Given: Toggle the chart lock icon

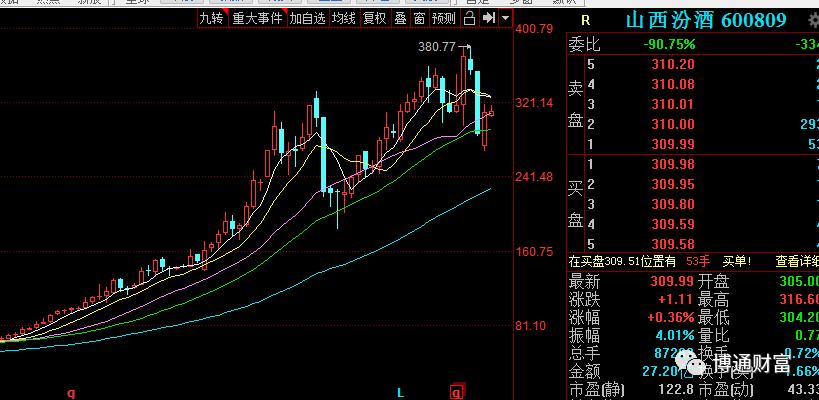Looking at the screenshot, I should pos(470,18).
